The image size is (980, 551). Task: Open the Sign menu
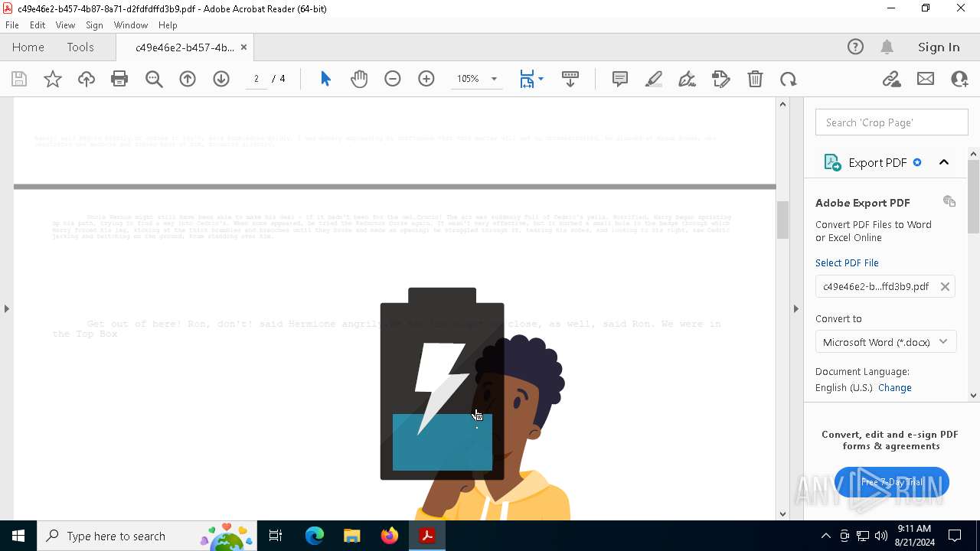coord(94,24)
